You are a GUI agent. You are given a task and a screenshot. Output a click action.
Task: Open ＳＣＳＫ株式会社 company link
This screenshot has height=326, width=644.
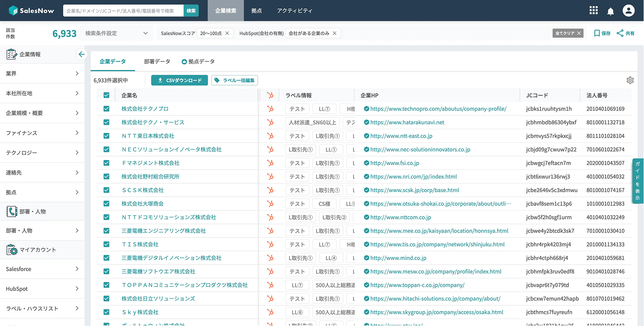[x=143, y=190]
